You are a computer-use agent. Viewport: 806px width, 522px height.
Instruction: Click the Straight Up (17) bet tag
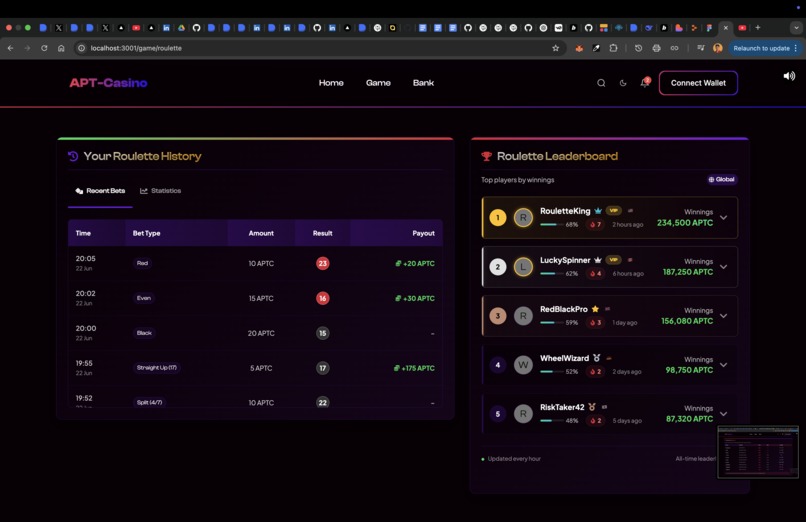(x=156, y=367)
